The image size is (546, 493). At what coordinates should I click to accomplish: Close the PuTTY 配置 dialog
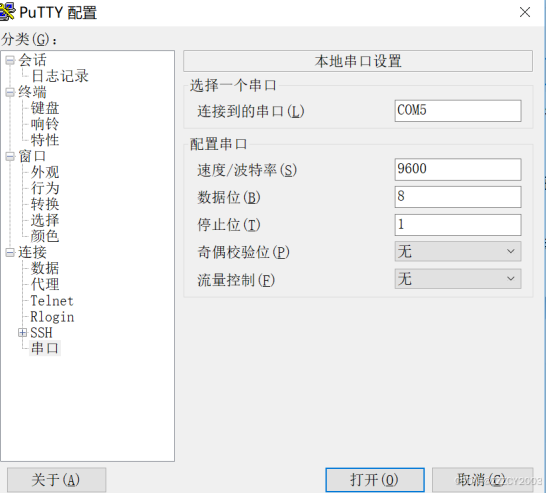pos(525,12)
